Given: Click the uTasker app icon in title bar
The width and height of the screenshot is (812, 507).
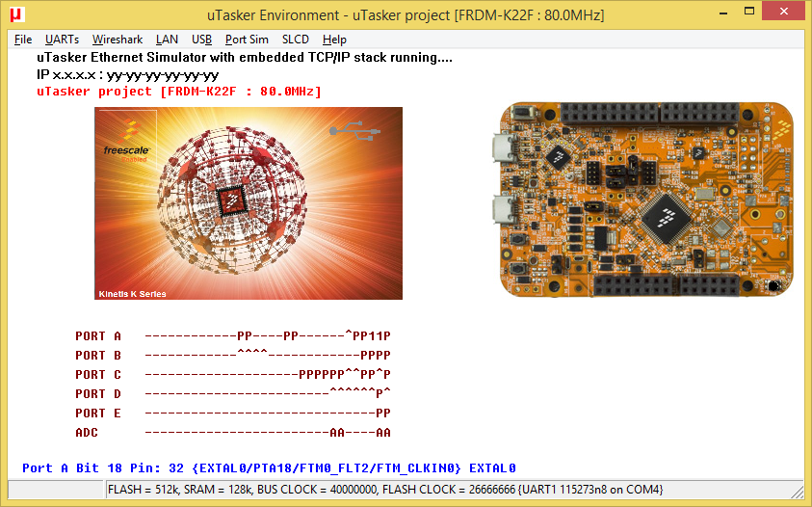Looking at the screenshot, I should click(16, 14).
